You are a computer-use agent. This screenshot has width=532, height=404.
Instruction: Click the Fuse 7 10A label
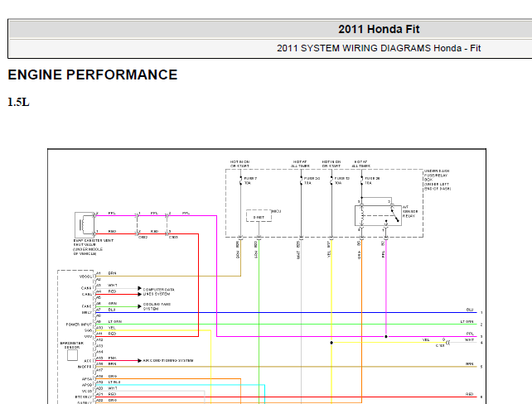coord(250,180)
